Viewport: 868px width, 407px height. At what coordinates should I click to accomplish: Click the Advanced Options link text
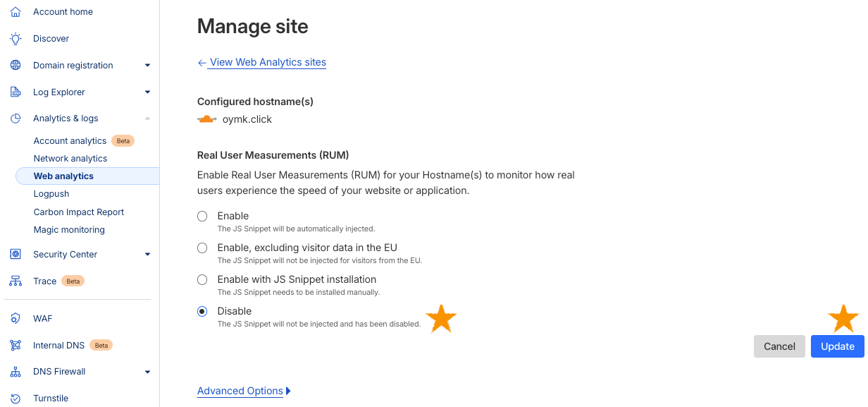240,391
